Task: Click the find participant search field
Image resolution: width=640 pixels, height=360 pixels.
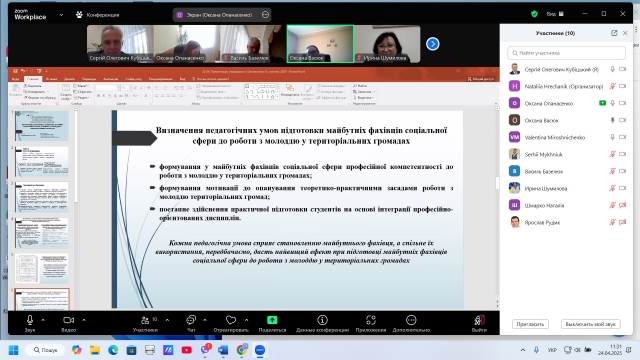Action: (x=567, y=53)
